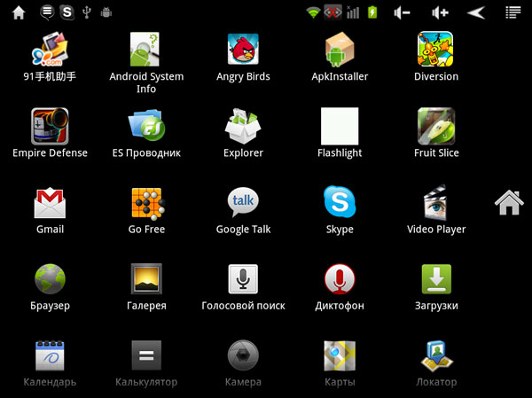Image resolution: width=532 pixels, height=398 pixels.
Task: Tap the home button on right edge
Action: (x=509, y=203)
